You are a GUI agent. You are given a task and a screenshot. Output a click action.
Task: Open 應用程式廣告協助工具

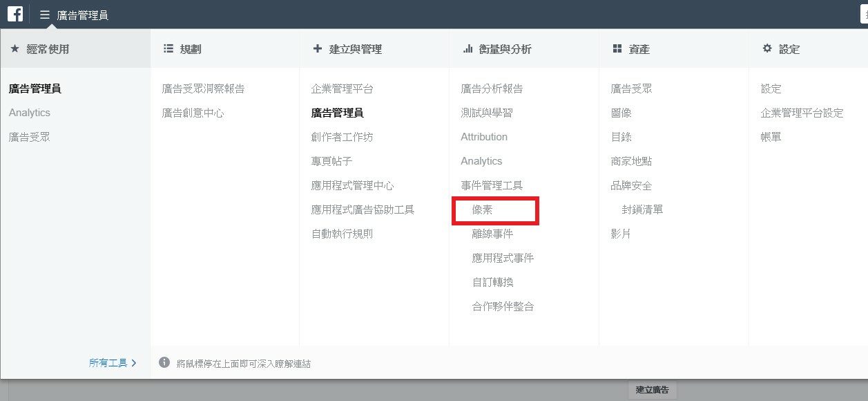[x=363, y=209]
